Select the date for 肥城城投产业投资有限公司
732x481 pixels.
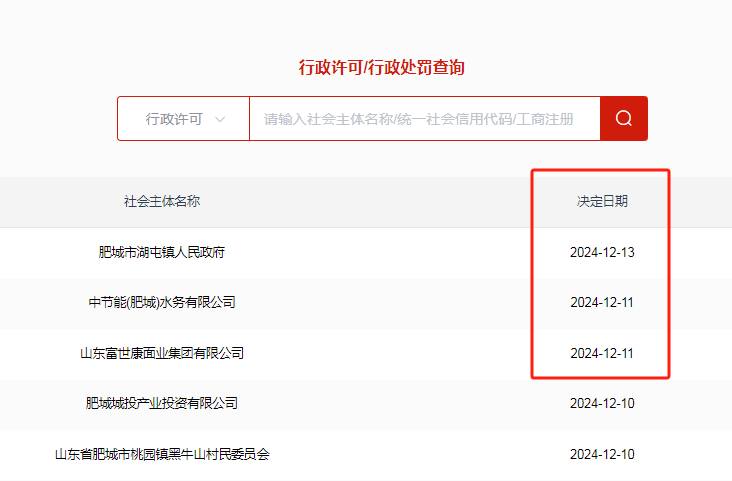(x=602, y=403)
